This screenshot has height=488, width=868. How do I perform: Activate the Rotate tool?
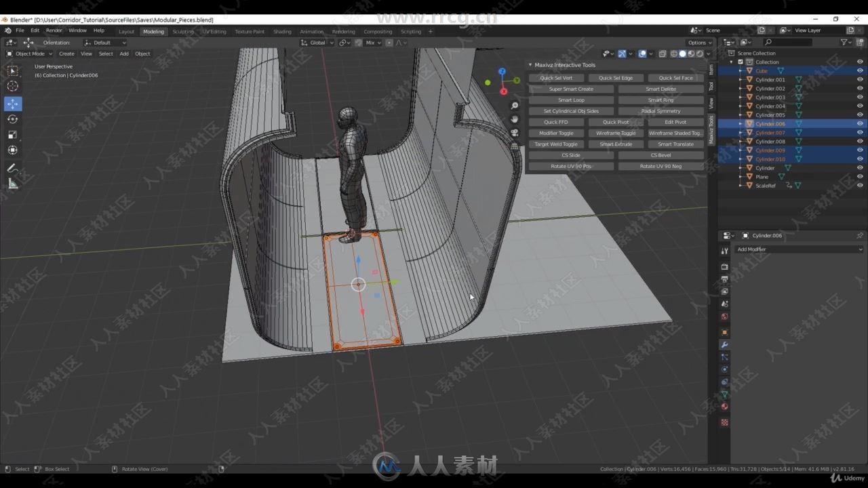pos(12,119)
